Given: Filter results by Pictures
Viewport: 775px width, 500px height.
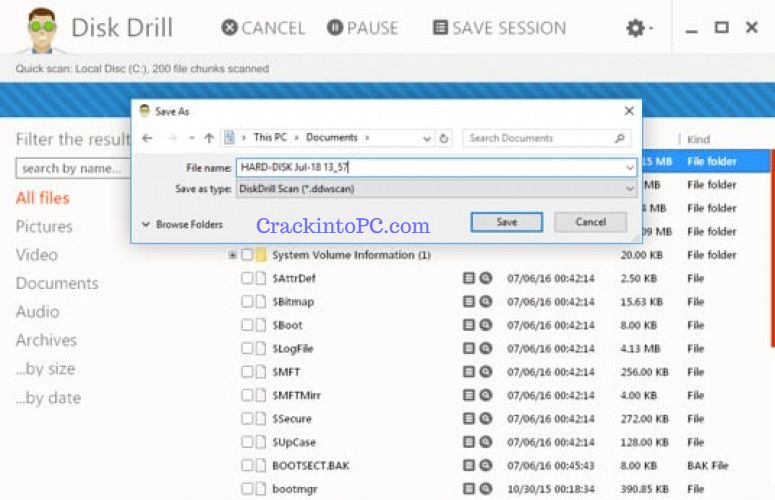Looking at the screenshot, I should click(44, 226).
